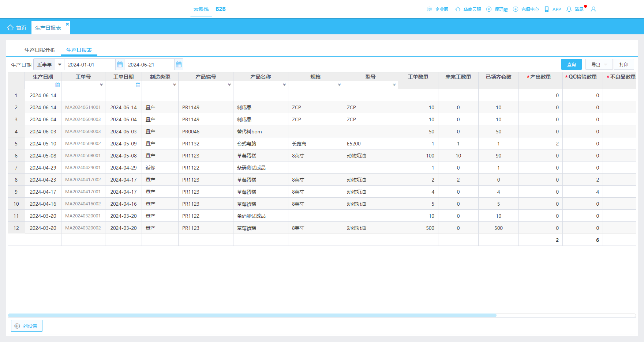The width and height of the screenshot is (644, 342).
Task: Select the 生产日报表 sub-tab
Action: point(79,50)
